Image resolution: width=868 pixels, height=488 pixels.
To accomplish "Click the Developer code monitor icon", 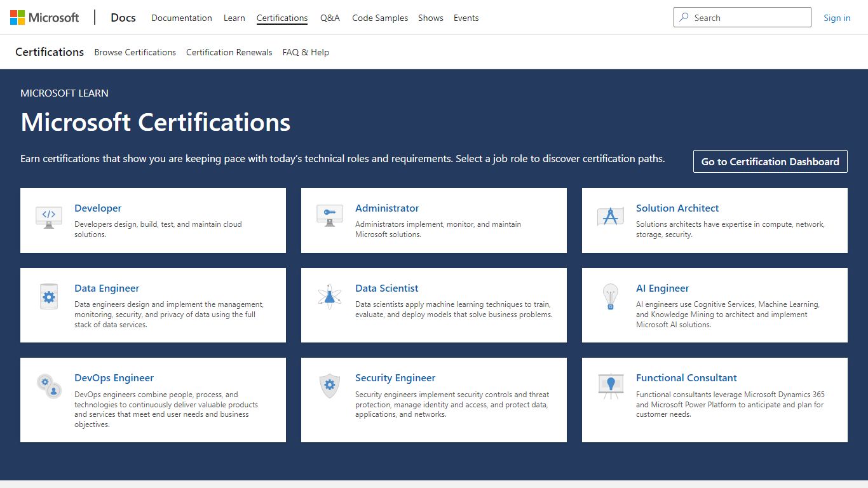I will coord(49,217).
